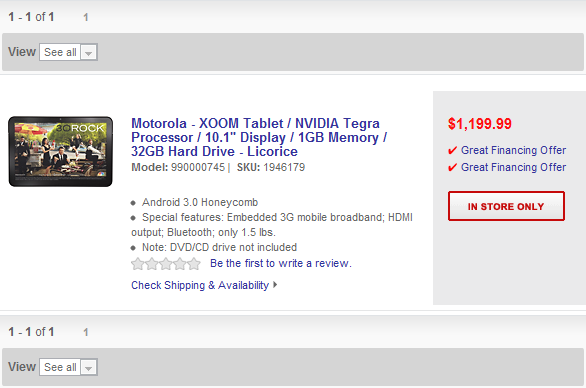This screenshot has width=586, height=388.
Task: Click the second red checkmark icon
Action: click(452, 167)
